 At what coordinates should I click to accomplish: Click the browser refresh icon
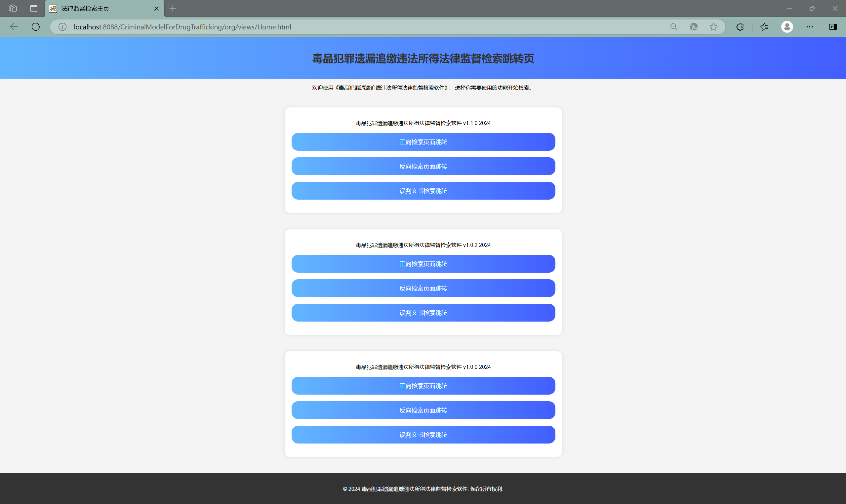click(x=36, y=27)
